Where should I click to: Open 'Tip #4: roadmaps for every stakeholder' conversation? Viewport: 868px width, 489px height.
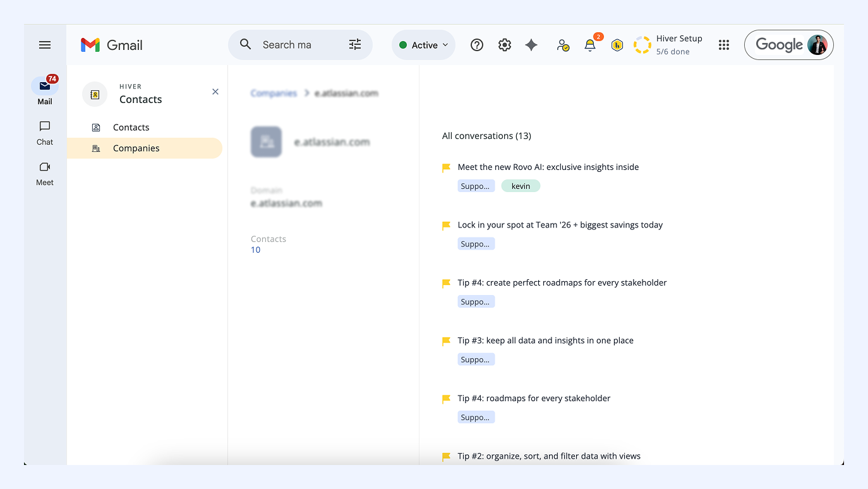coord(534,399)
